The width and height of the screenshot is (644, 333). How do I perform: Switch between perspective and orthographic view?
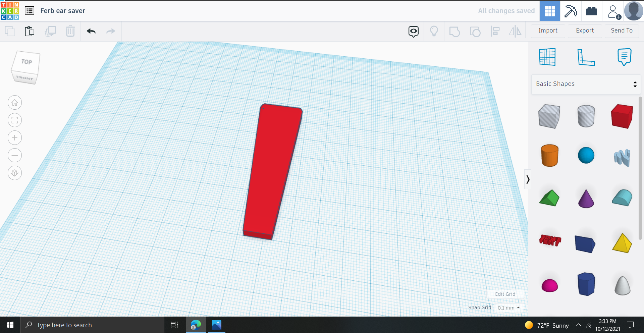14,173
